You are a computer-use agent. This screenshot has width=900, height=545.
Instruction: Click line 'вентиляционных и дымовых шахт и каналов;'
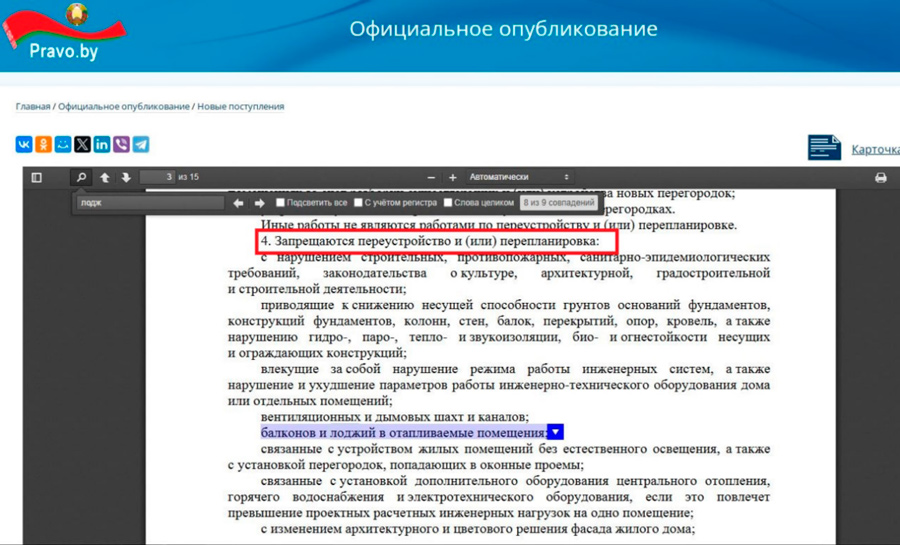pos(394,416)
